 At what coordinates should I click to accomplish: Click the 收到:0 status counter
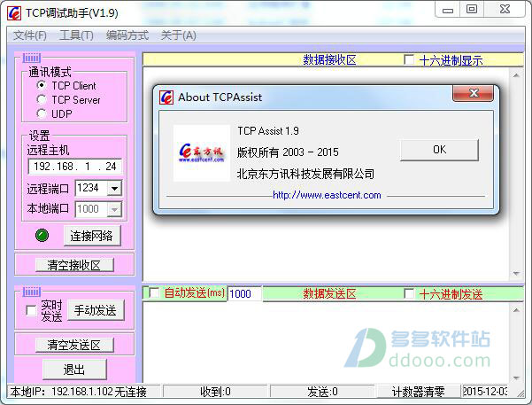(x=216, y=392)
